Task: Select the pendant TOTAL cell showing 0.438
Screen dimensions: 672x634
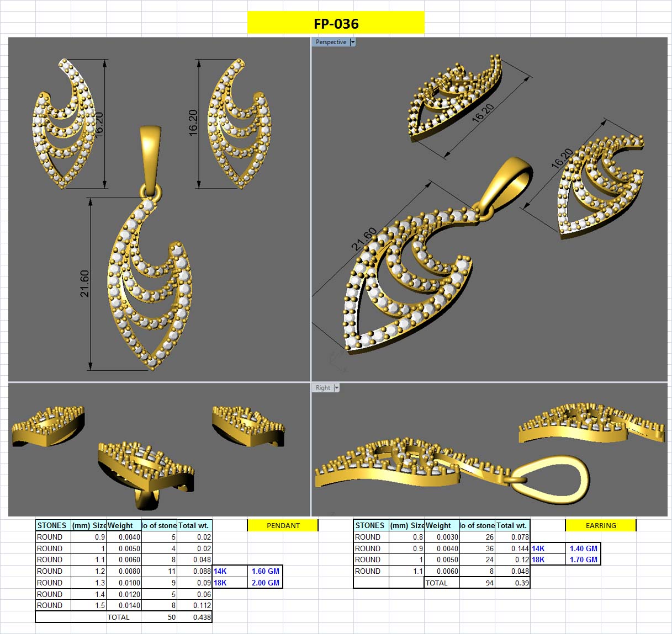Action: 194,617
